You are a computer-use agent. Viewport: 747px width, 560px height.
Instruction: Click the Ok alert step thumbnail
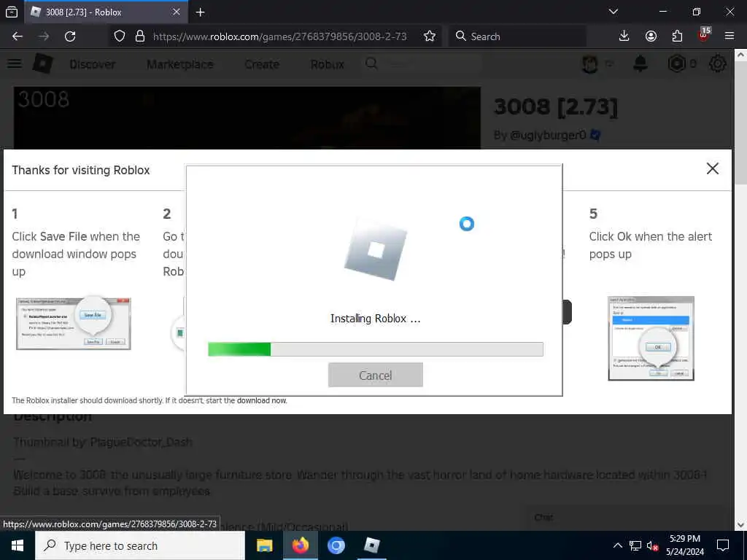[651, 338]
